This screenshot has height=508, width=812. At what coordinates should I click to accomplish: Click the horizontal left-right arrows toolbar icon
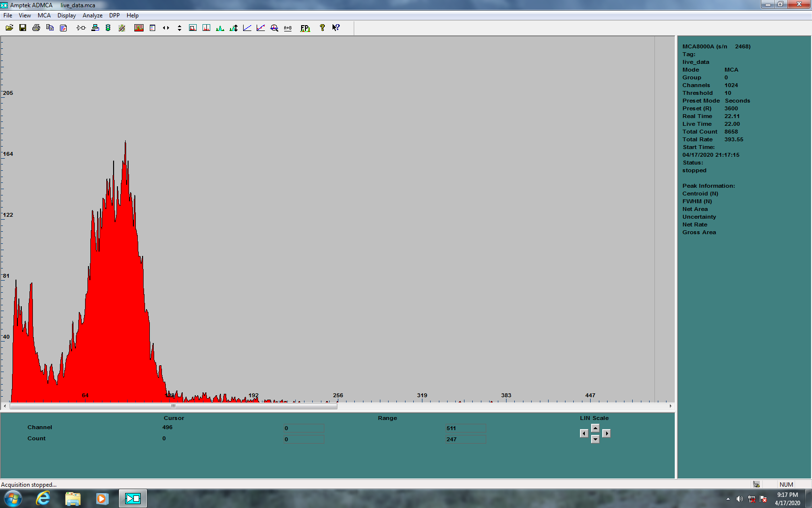click(166, 28)
